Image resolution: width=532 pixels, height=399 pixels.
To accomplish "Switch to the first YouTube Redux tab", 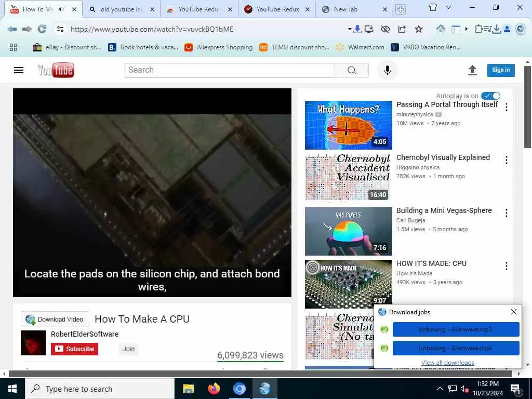I will tap(199, 9).
